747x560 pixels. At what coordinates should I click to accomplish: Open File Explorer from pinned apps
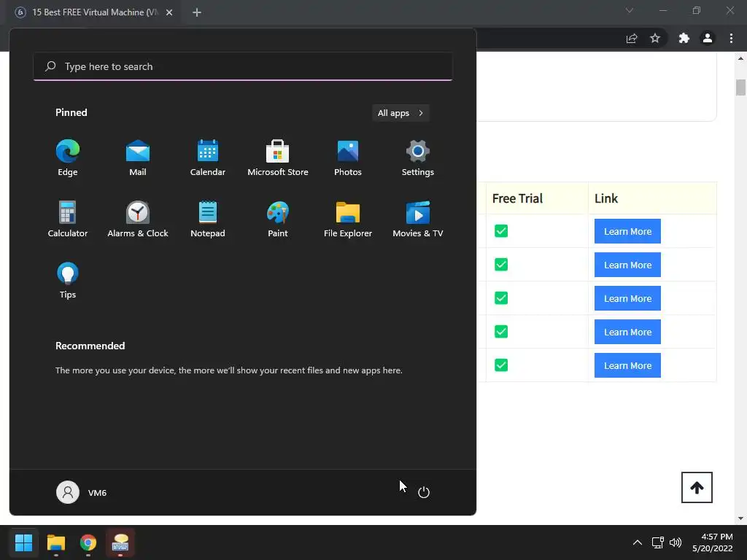click(x=348, y=219)
